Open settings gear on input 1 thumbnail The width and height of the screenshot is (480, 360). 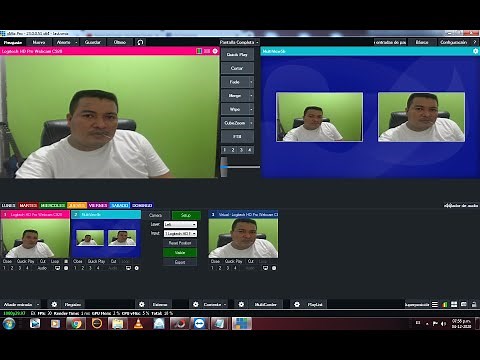point(66,268)
